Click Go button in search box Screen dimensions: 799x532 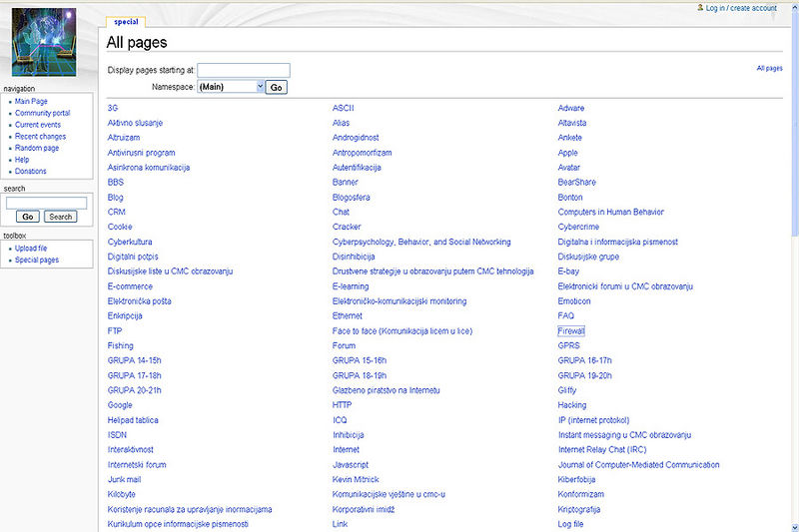28,217
